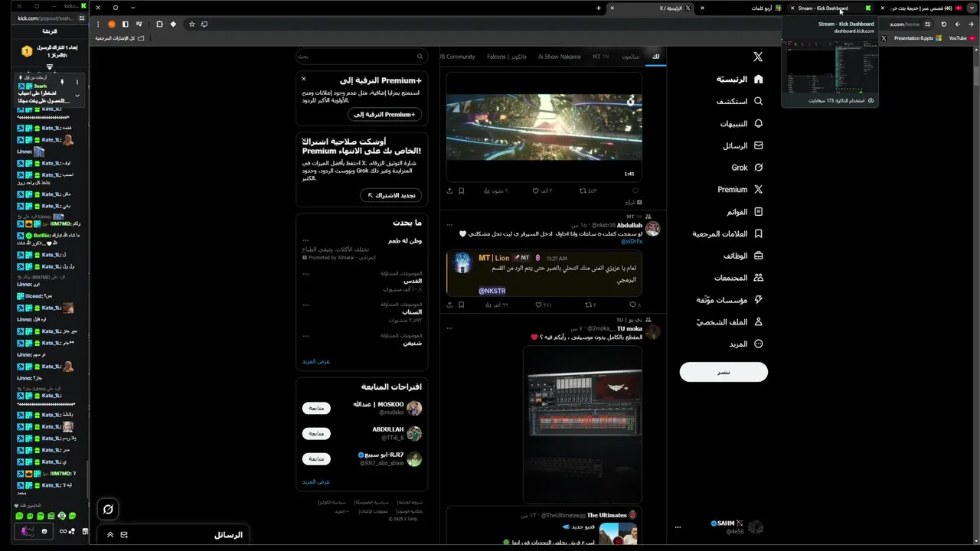Switch to the MT timeline tab
The width and height of the screenshot is (980, 551).
pos(601,57)
